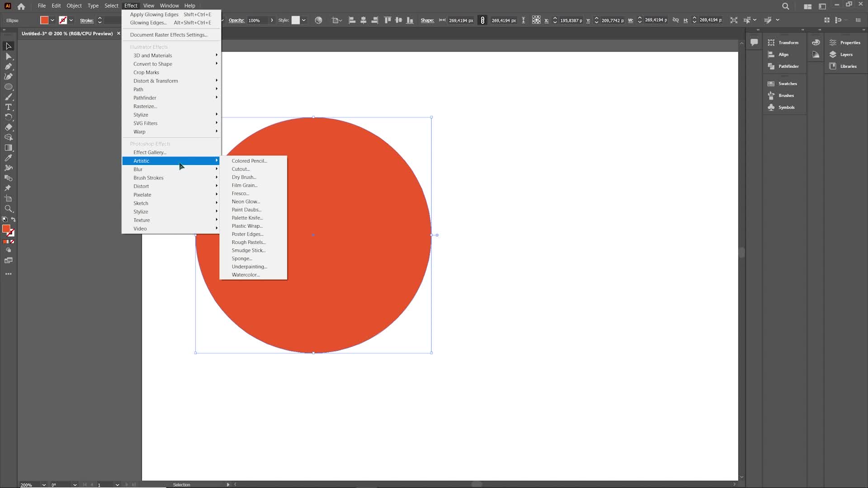868x488 pixels.
Task: Open the artboard number dropdown
Action: coord(118,485)
